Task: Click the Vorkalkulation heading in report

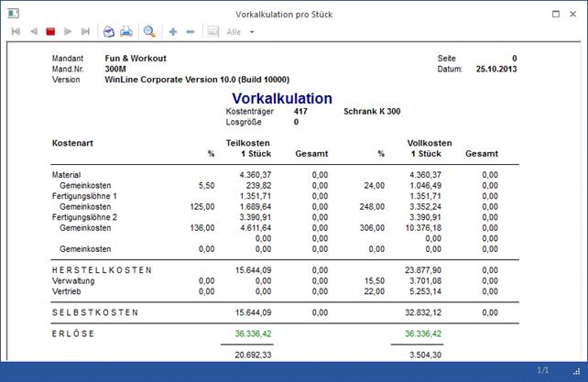Action: pos(282,98)
